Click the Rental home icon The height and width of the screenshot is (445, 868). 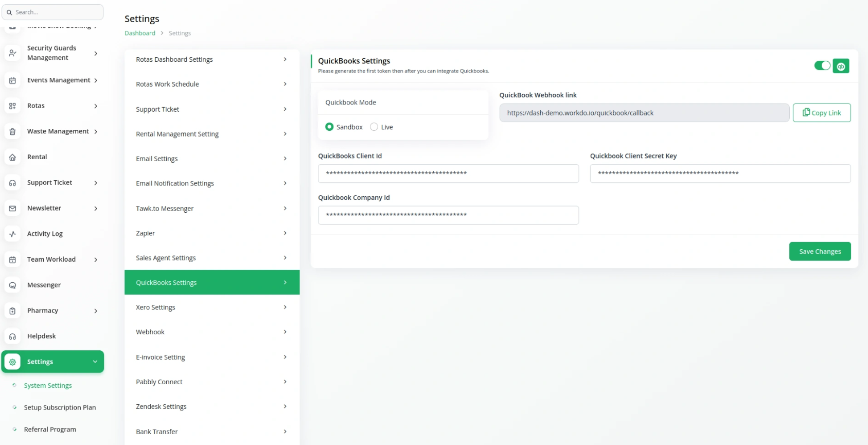pyautogui.click(x=12, y=157)
